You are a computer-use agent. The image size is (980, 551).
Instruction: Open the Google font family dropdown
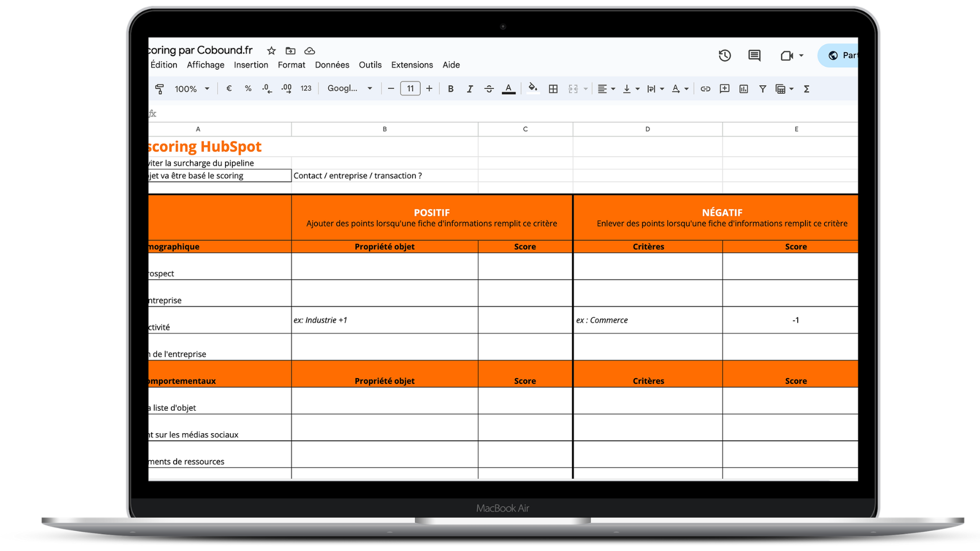(350, 88)
